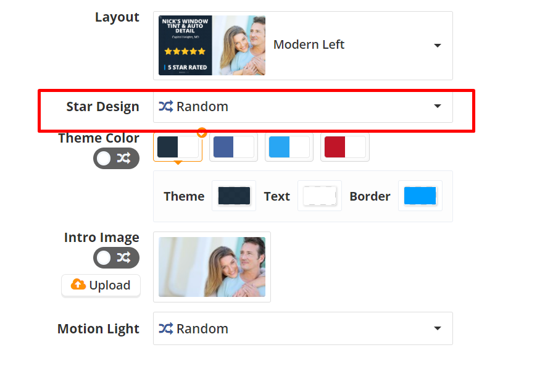Image resolution: width=545 pixels, height=392 pixels.
Task: Click the shuffle icon in Motion Light
Action: tap(165, 328)
